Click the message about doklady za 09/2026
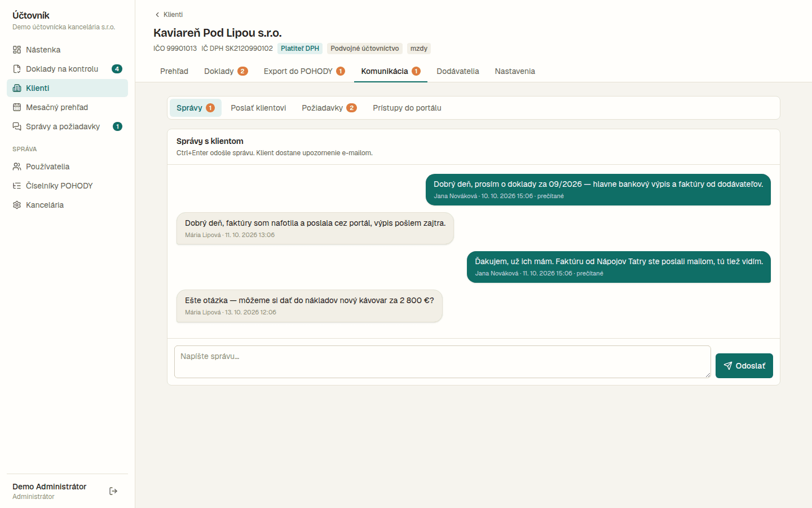Image resolution: width=812 pixels, height=508 pixels. point(598,190)
